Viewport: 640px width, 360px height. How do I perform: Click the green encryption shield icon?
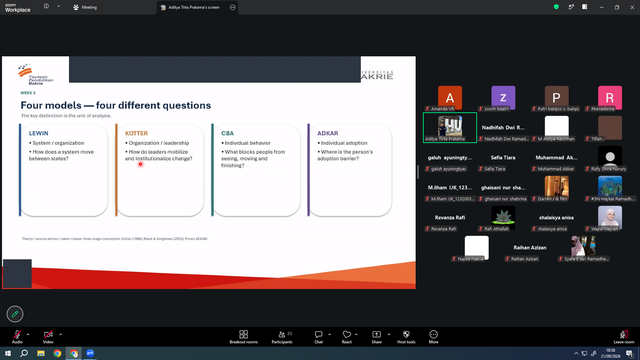coord(556,7)
